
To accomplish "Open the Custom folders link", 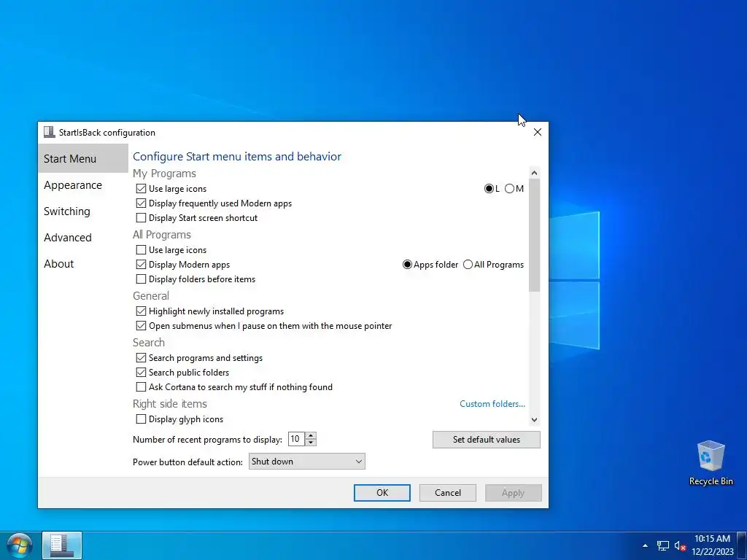I will (x=492, y=404).
